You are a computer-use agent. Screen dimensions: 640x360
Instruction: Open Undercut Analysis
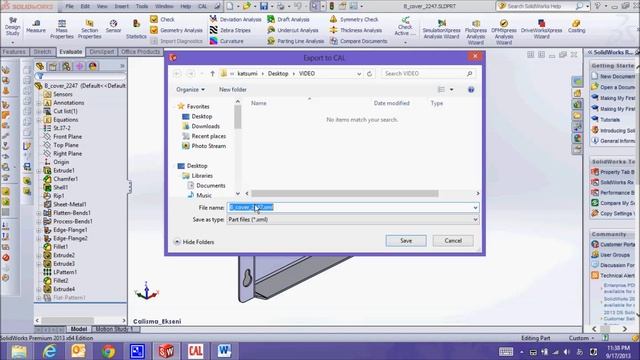(292, 30)
